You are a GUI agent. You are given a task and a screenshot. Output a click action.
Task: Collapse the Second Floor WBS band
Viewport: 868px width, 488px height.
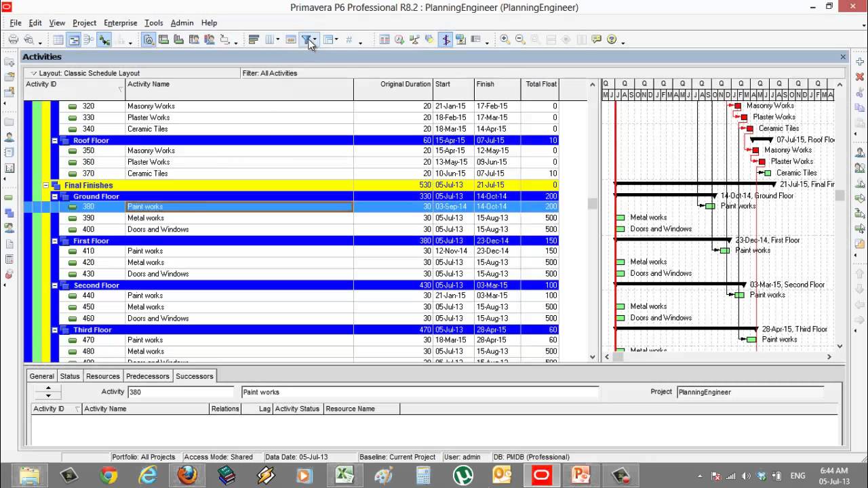click(x=56, y=285)
